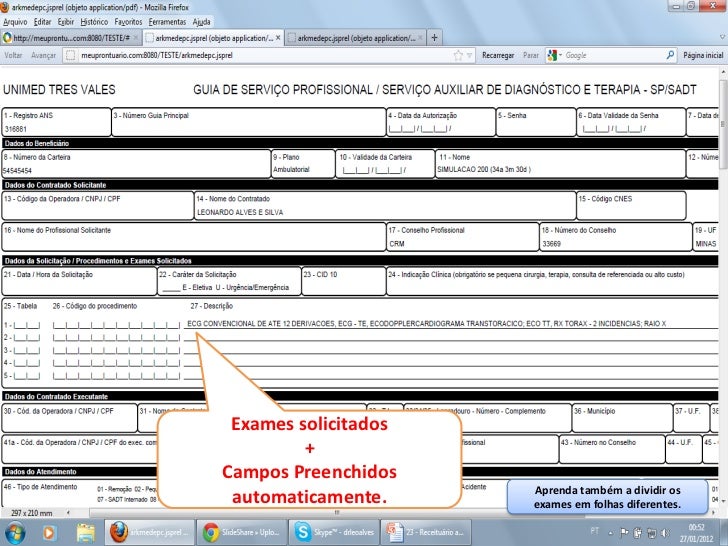The width and height of the screenshot is (728, 546).
Task: Click the Avançar navigation button
Action: (43, 55)
